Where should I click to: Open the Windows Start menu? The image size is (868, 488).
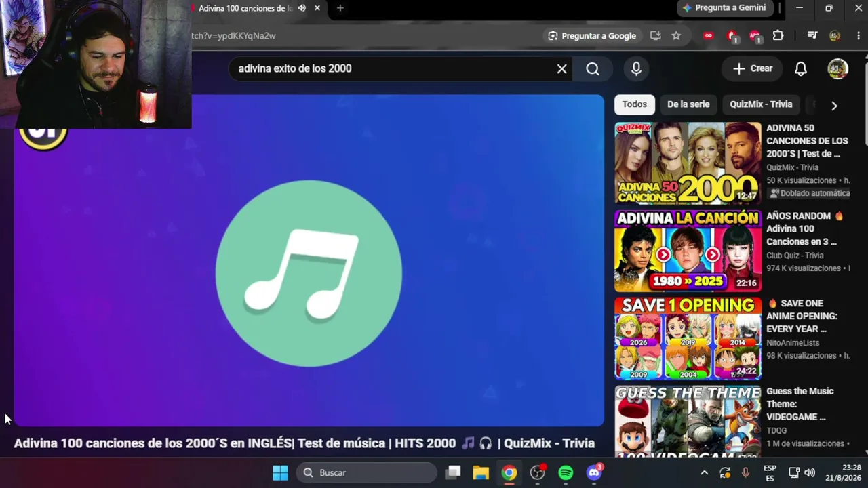pos(280,472)
